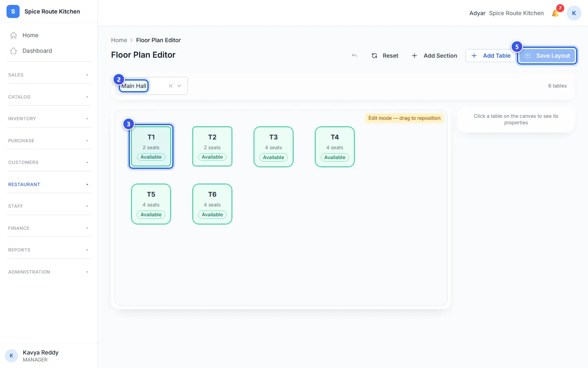Click the "Edit mode — drag to reposition" badge
Screen dimensions: 588x368
point(404,118)
